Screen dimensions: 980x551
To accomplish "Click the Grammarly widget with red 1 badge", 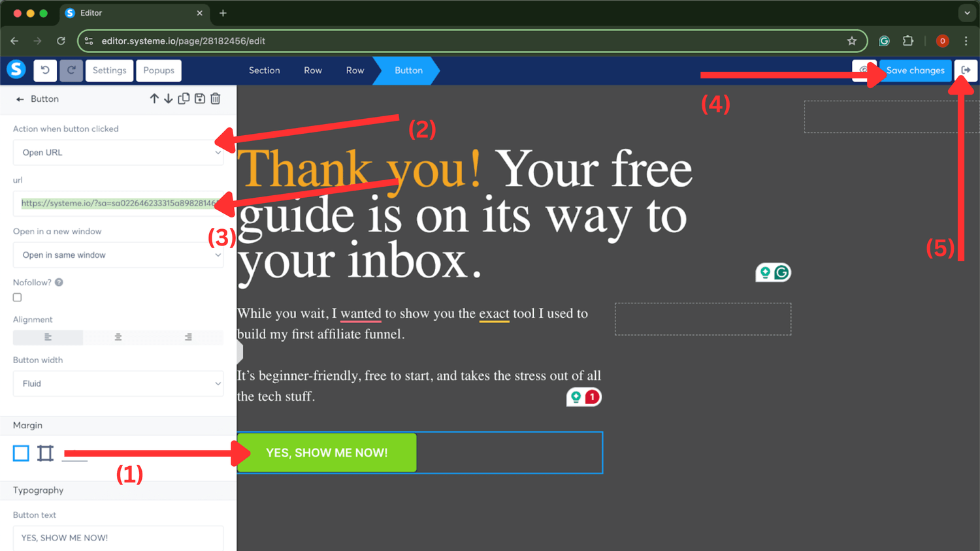I will coord(584,397).
